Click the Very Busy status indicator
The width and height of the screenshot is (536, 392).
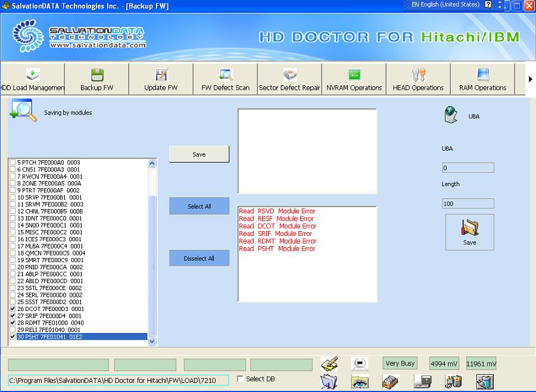(x=400, y=363)
